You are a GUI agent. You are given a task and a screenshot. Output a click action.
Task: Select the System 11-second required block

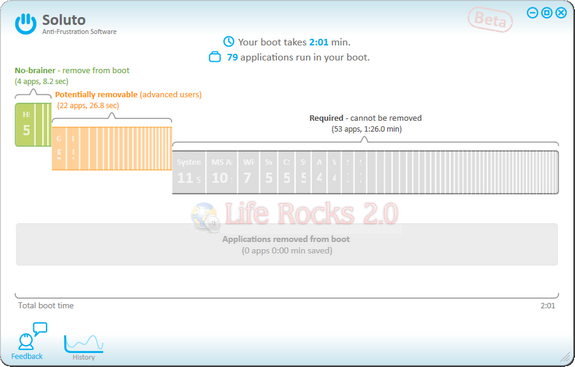pyautogui.click(x=189, y=172)
